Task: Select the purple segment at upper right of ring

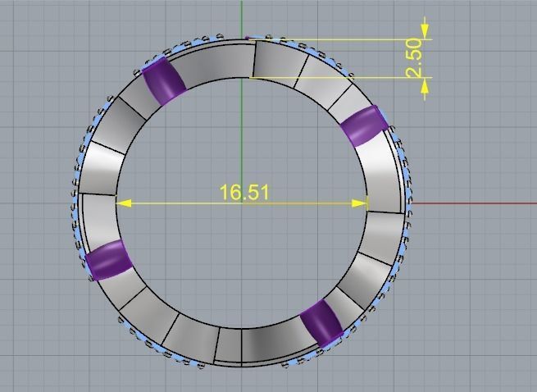Action: click(365, 125)
